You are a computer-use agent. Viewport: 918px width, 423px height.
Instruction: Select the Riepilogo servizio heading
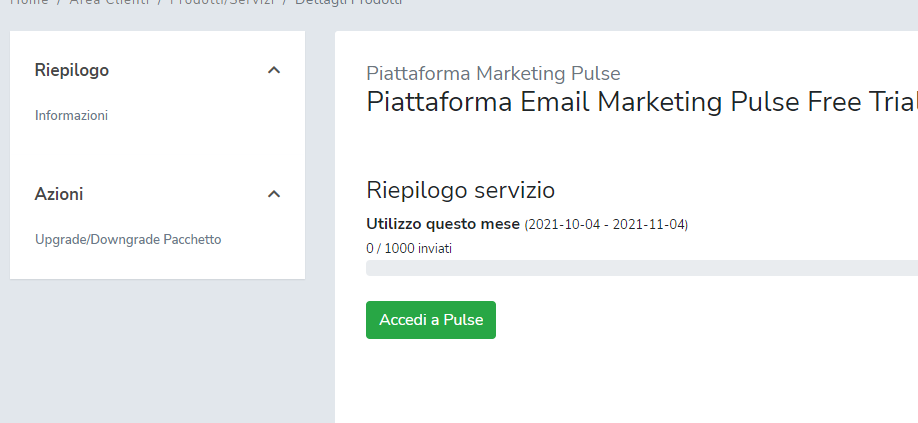pyautogui.click(x=461, y=191)
